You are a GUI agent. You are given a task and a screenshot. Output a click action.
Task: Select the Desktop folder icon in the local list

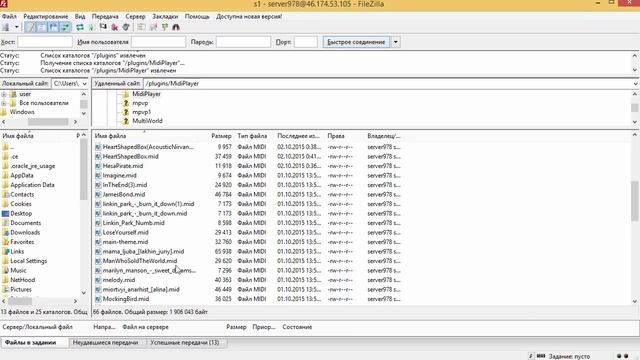tap(5, 213)
